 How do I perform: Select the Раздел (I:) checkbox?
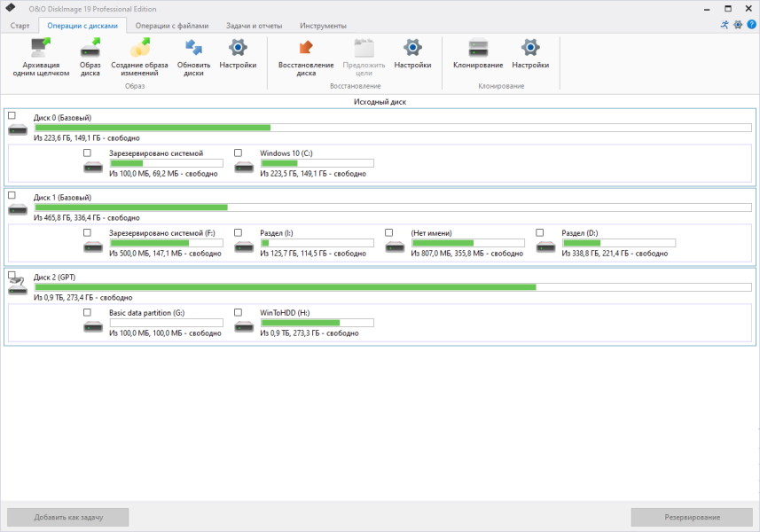click(238, 232)
